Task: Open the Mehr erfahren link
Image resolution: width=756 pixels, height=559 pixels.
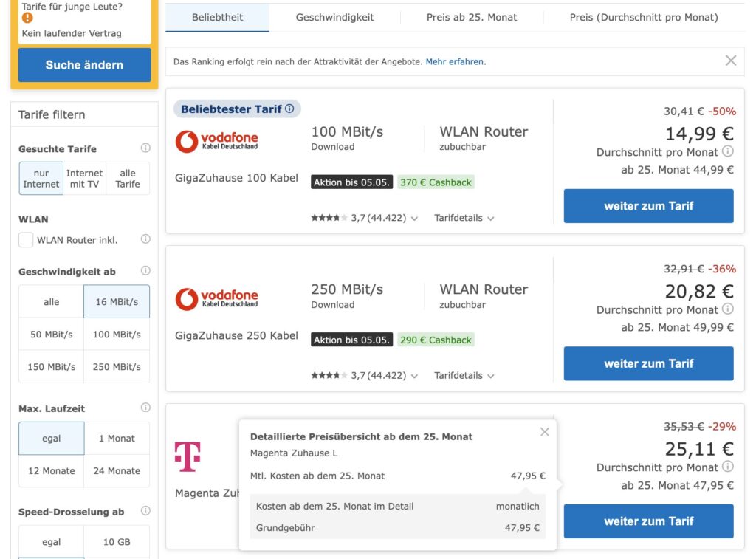Action: 455,62
